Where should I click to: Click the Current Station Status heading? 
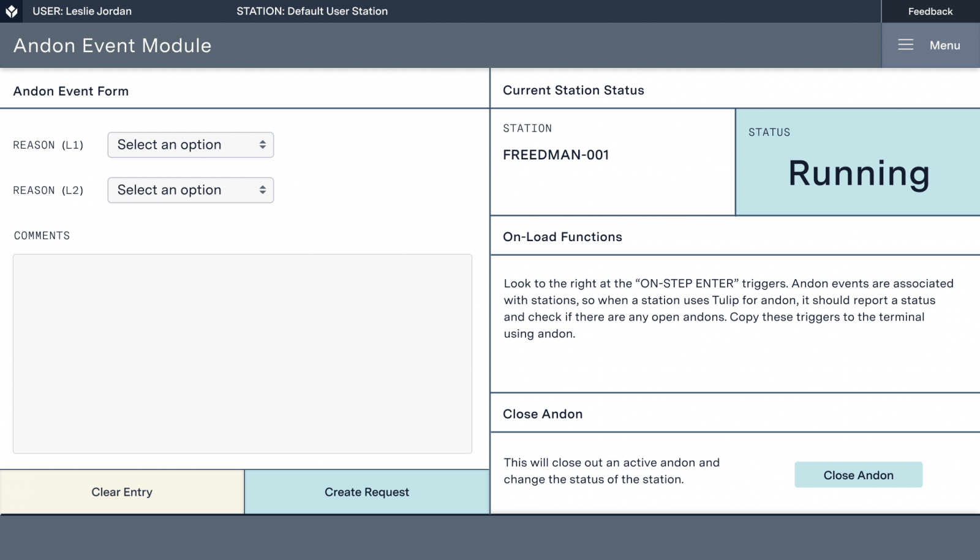point(573,90)
